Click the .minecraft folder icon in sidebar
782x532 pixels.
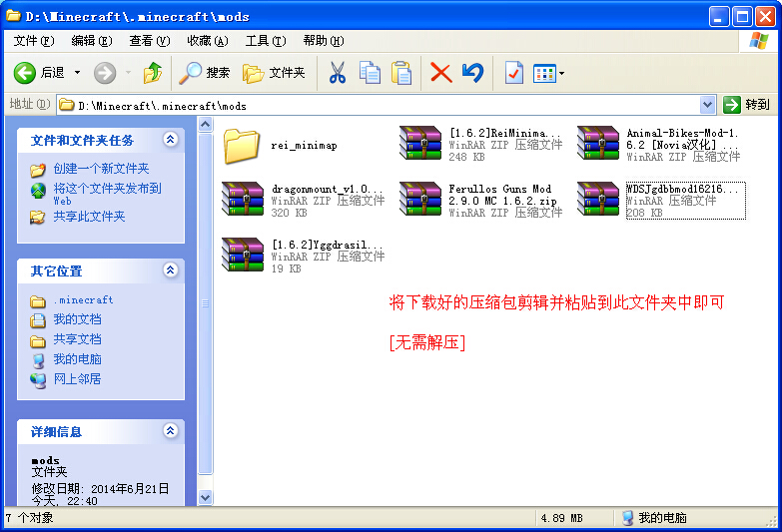click(37, 301)
